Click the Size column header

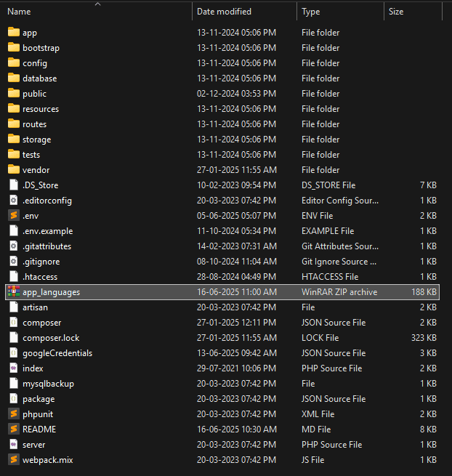396,12
